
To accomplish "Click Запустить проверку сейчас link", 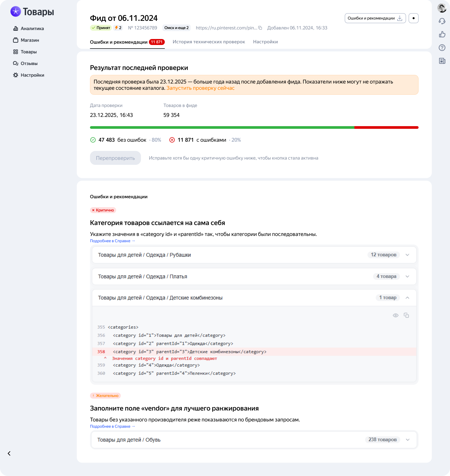I will tap(201, 88).
